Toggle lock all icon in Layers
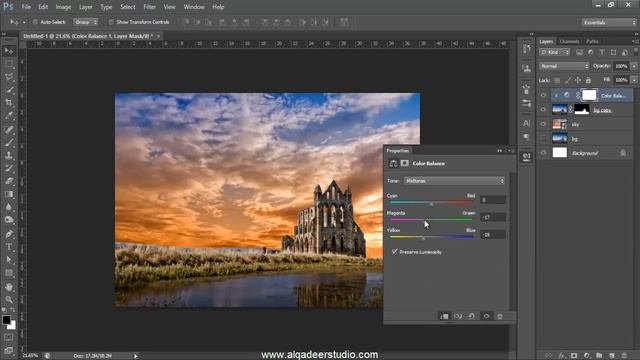Viewport: 640px width, 360px height. [x=588, y=80]
